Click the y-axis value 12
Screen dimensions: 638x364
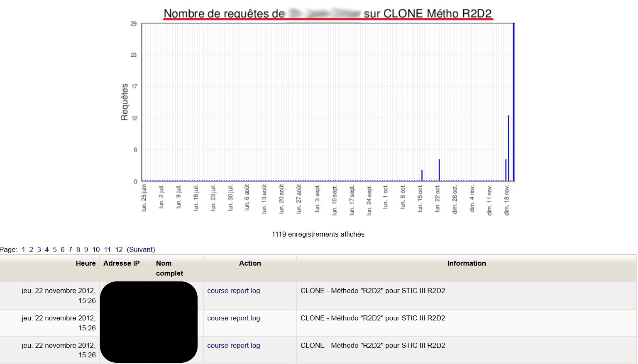(x=134, y=118)
